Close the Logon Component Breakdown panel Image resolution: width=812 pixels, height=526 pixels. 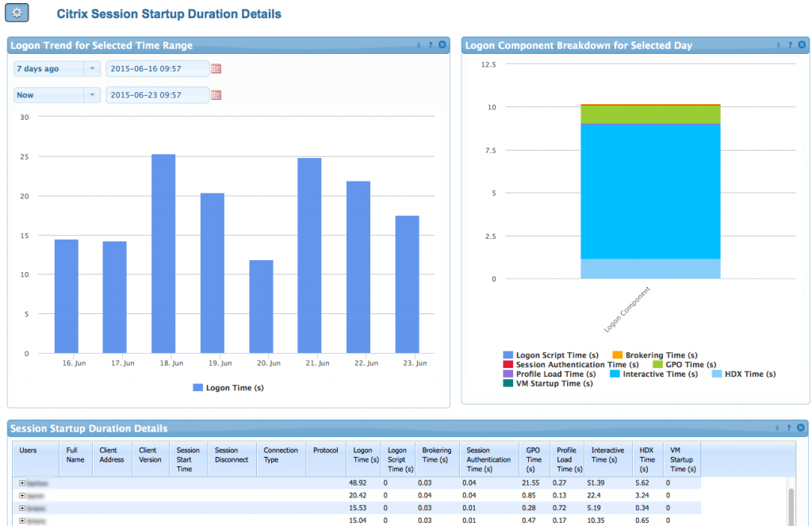tap(802, 45)
